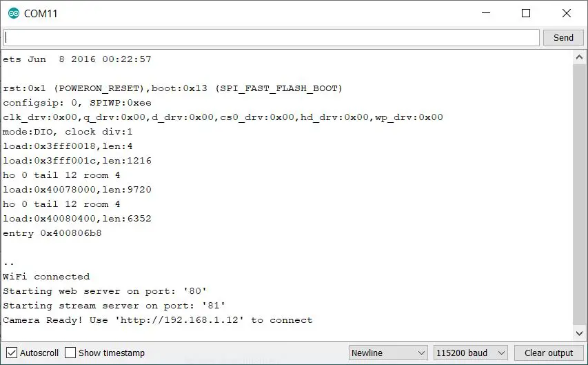Clear the serial monitor output
Viewport: 588px width, 365px height.
click(549, 353)
